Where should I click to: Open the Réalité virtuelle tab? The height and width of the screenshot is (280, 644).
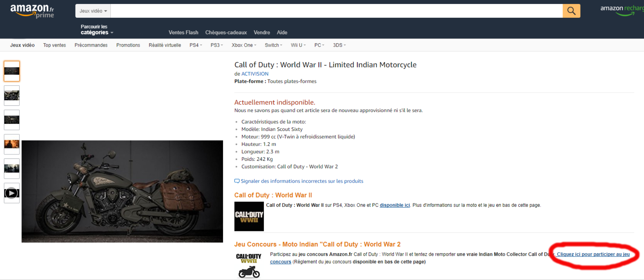tap(165, 45)
